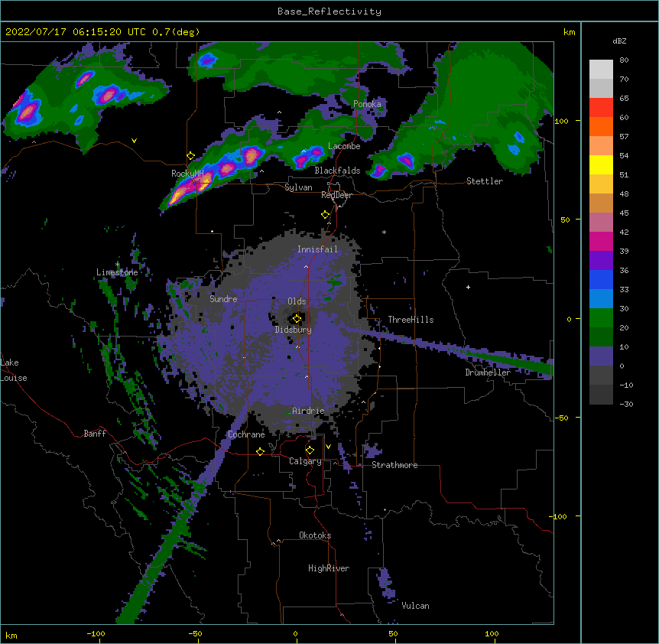
Task: Click the Strathmore town label
Action: (394, 465)
